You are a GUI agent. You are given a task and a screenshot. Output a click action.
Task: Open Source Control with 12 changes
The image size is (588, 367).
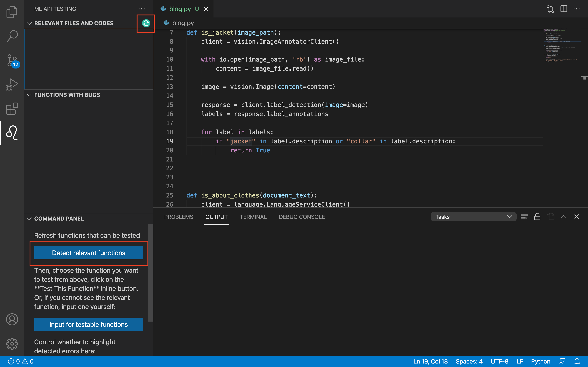pyautogui.click(x=12, y=60)
